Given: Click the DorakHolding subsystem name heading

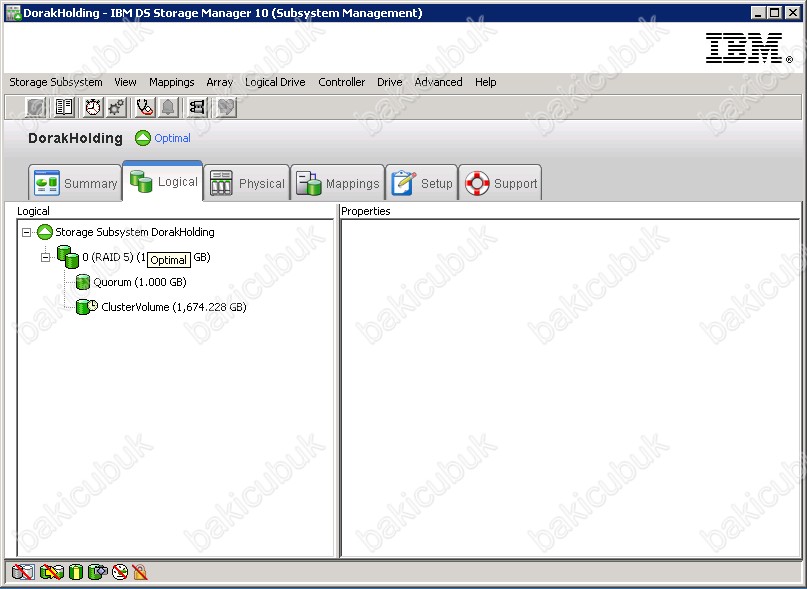Looking at the screenshot, I should [76, 138].
